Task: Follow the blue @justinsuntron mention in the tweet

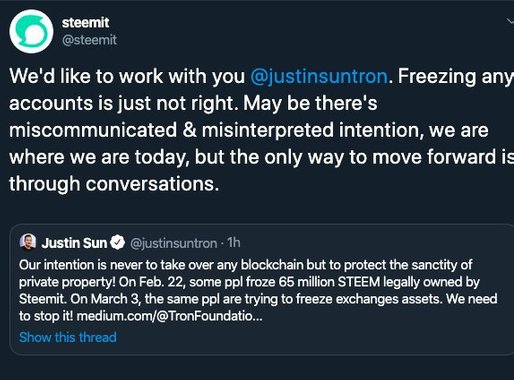Action: coord(319,76)
